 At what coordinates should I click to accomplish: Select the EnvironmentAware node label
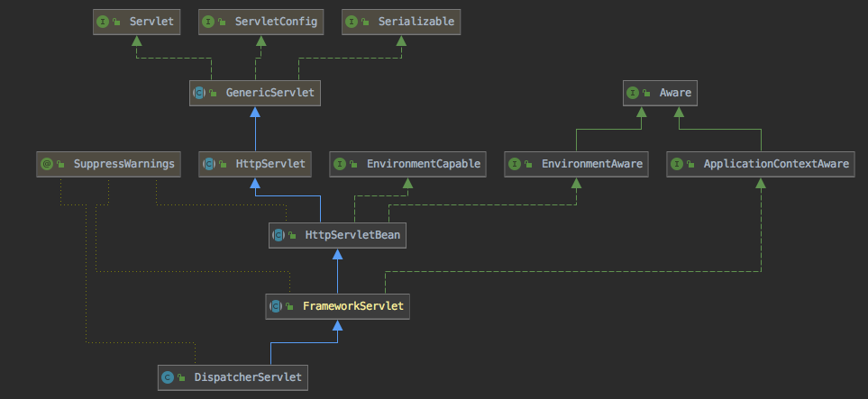click(x=591, y=164)
